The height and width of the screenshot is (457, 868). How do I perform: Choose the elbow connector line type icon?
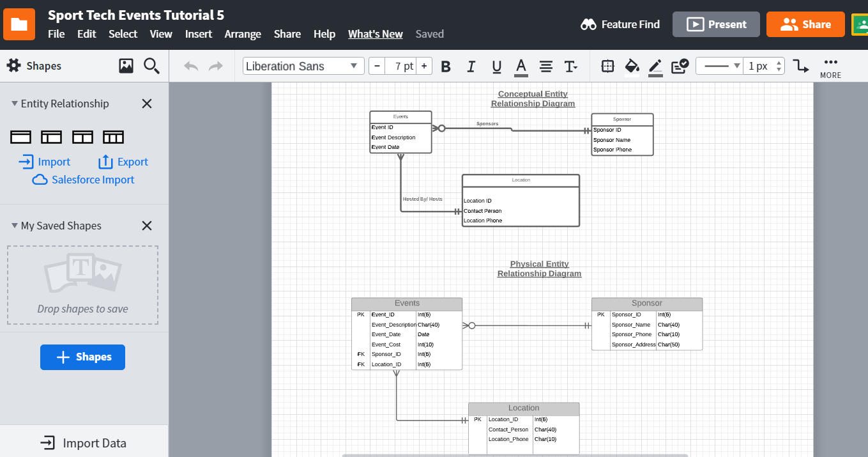click(800, 66)
